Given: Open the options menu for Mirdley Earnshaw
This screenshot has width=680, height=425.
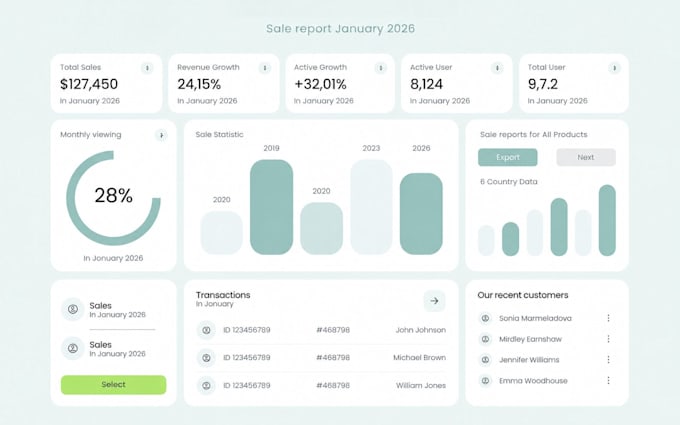Looking at the screenshot, I should click(x=608, y=339).
